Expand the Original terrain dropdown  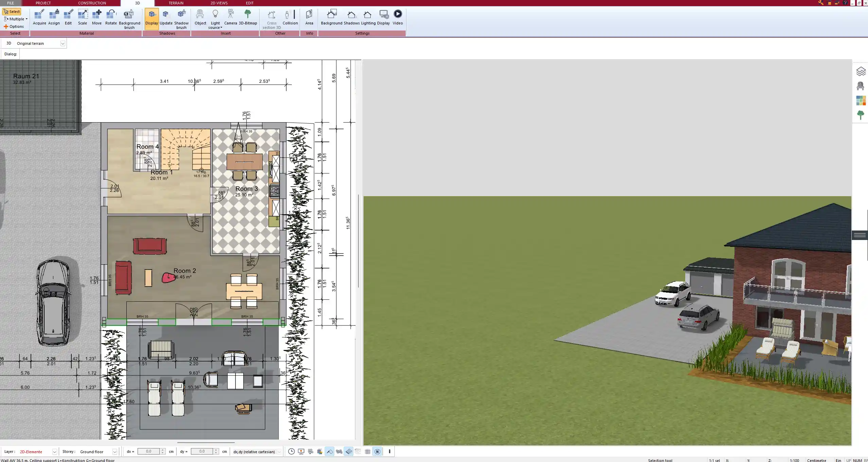pos(63,43)
